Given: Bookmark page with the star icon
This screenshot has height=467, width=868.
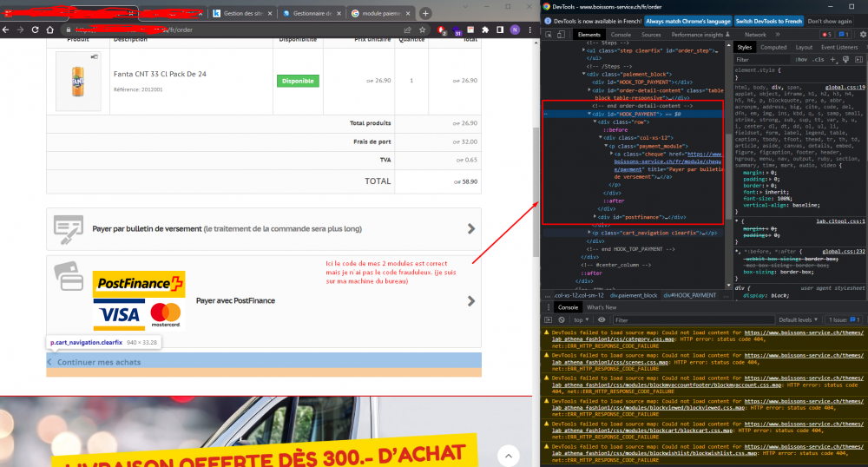Looking at the screenshot, I should point(423,30).
